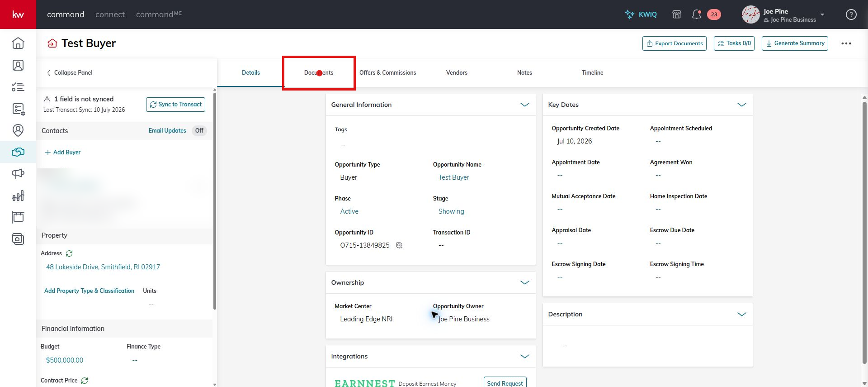Open the Joe Pine account dropdown arrow

[x=822, y=14]
